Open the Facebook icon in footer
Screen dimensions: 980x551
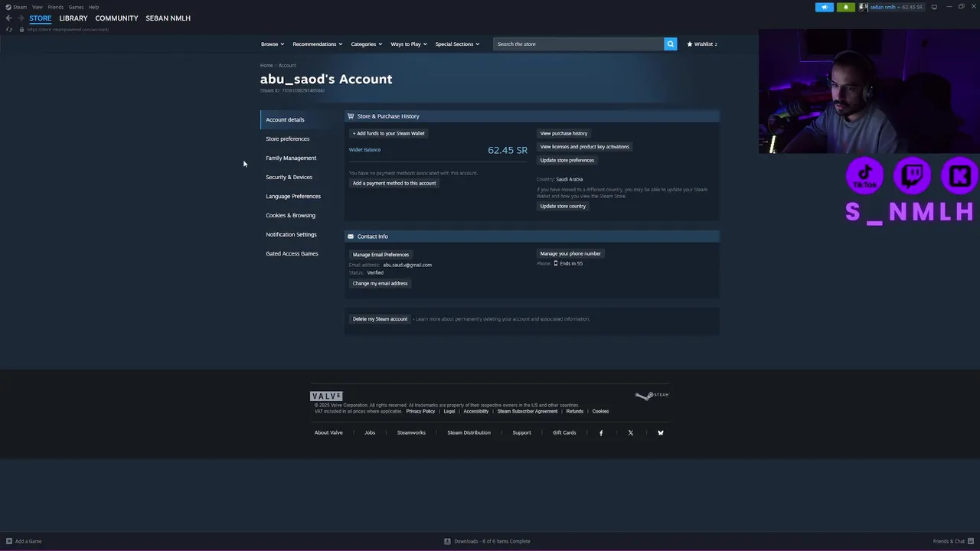tap(601, 432)
